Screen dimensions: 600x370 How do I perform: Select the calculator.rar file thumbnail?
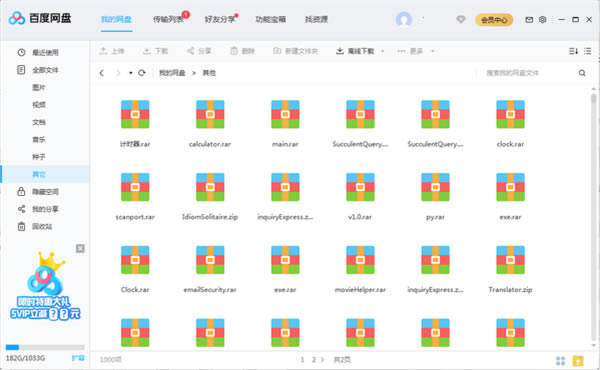click(x=210, y=114)
